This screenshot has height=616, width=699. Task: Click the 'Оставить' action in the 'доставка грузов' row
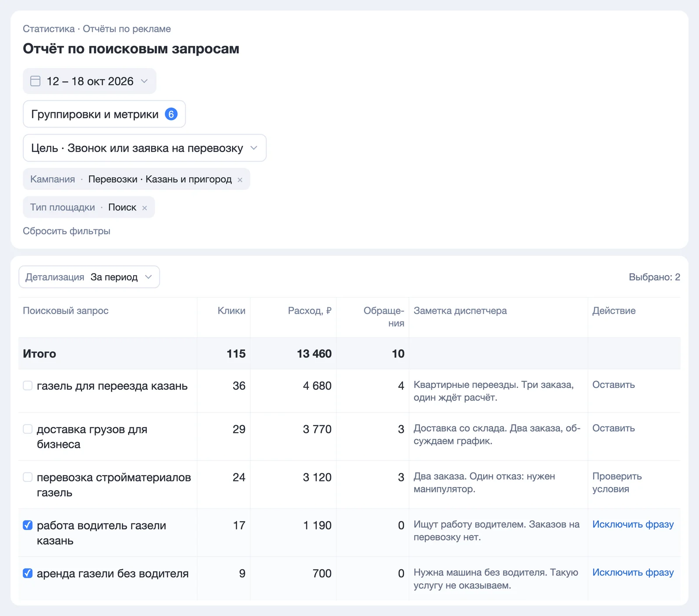click(x=613, y=428)
